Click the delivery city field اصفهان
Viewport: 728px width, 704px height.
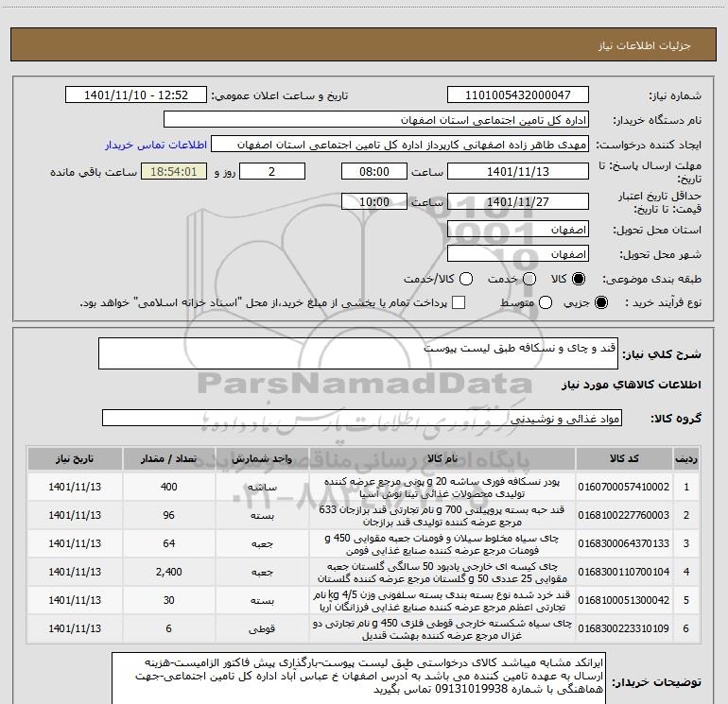(x=518, y=254)
